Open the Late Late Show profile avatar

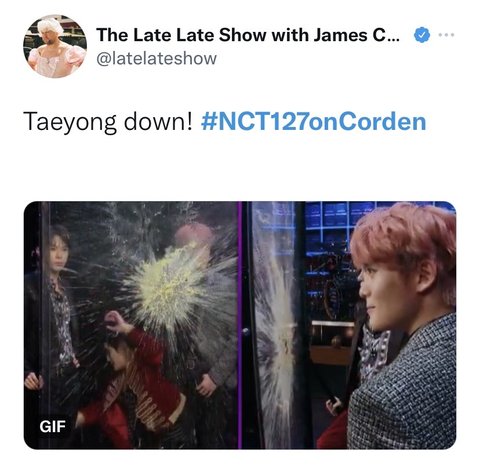55,46
